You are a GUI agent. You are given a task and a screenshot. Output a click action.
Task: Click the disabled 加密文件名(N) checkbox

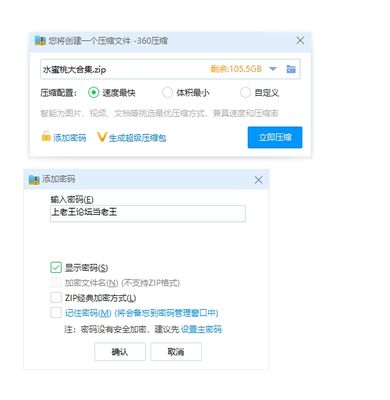[x=56, y=283]
